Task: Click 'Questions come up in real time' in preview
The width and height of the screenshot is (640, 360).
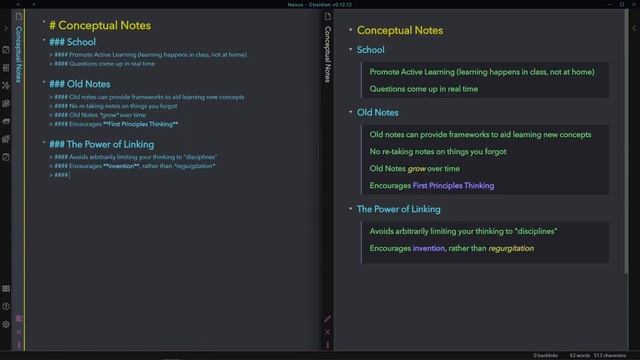Action: pos(424,89)
